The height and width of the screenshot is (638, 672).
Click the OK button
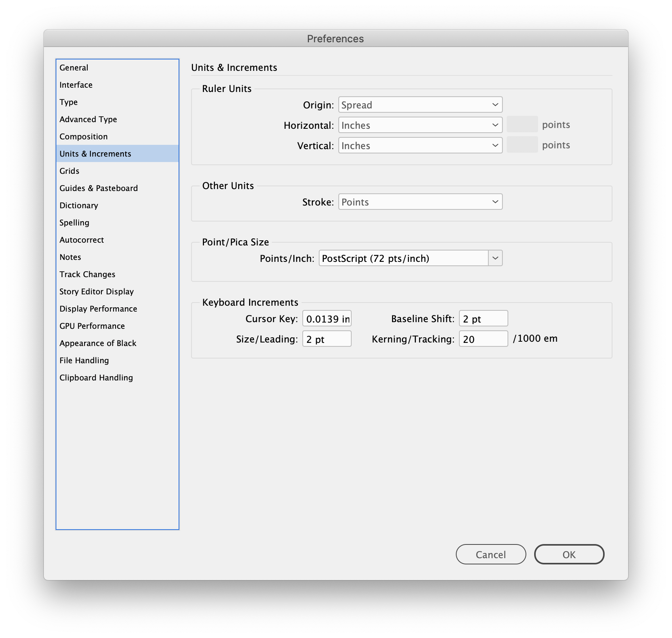[569, 554]
